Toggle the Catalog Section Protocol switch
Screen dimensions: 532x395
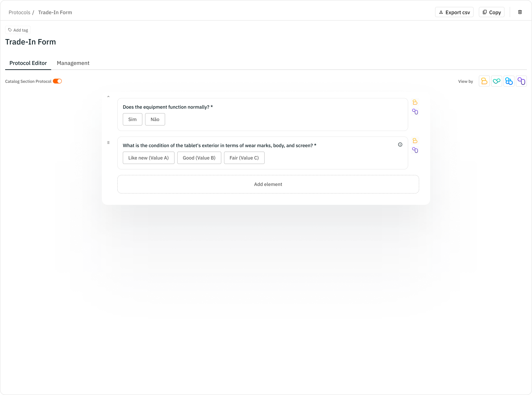coord(57,81)
